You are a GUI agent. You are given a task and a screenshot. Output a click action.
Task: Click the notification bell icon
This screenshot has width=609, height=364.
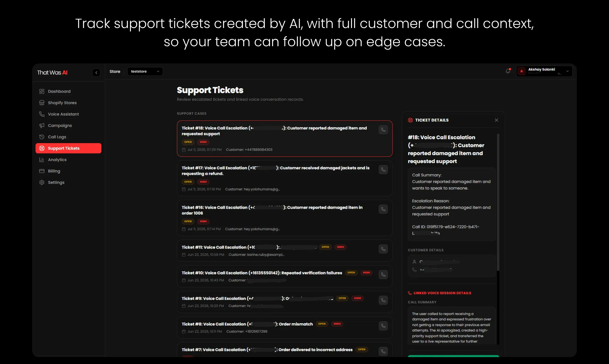coord(508,71)
